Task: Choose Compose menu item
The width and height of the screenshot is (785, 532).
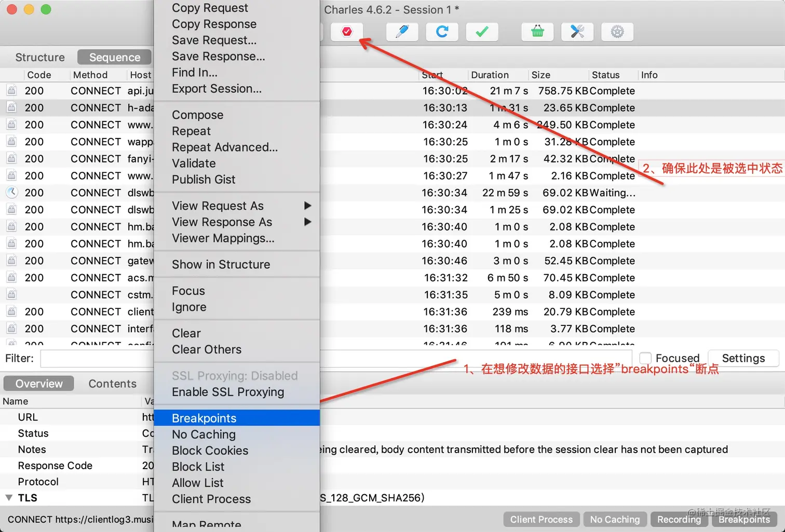Action: [x=237, y=115]
